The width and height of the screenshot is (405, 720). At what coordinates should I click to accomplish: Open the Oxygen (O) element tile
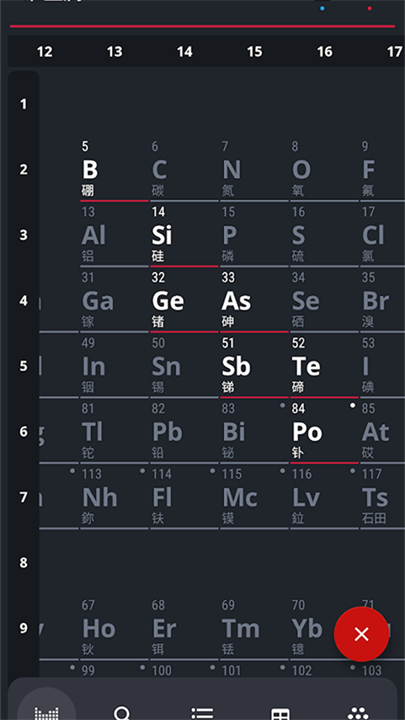[x=324, y=169]
